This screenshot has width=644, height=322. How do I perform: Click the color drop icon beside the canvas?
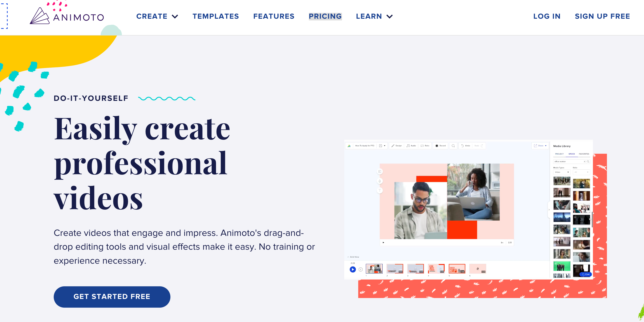point(380,181)
